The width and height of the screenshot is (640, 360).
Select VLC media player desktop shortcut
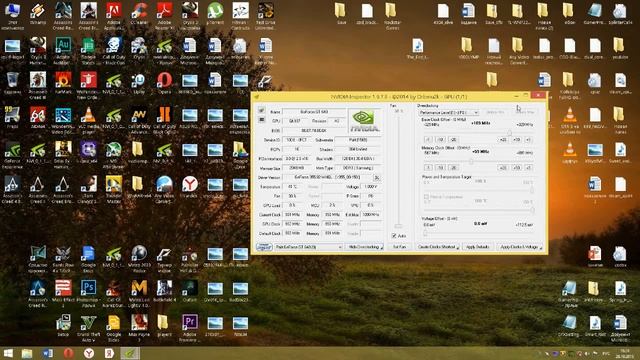point(88,120)
